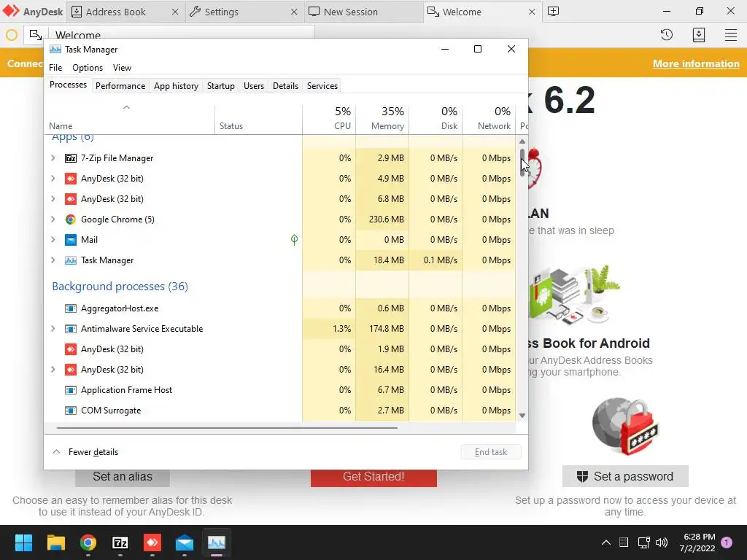Open AnyDesk address book download icon

click(x=698, y=35)
